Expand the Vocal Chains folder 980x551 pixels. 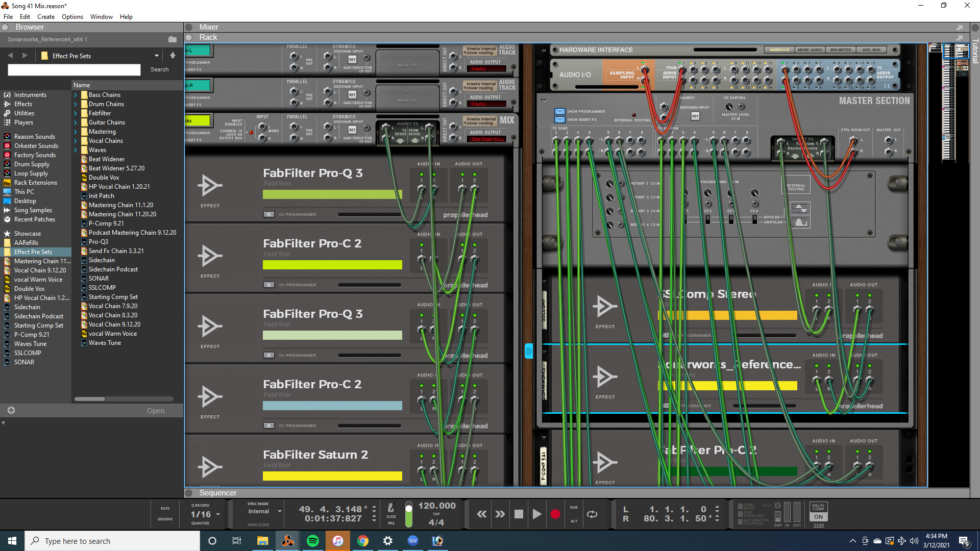(x=76, y=141)
